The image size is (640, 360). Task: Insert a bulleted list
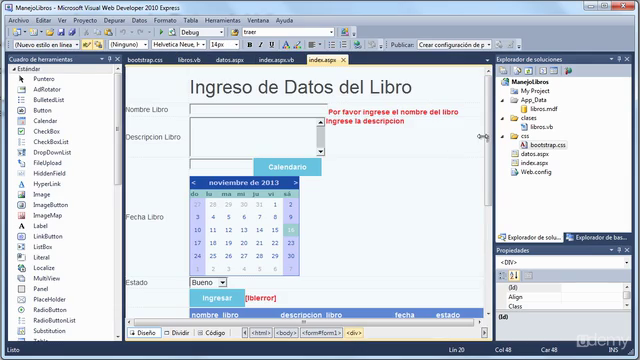coord(332,45)
